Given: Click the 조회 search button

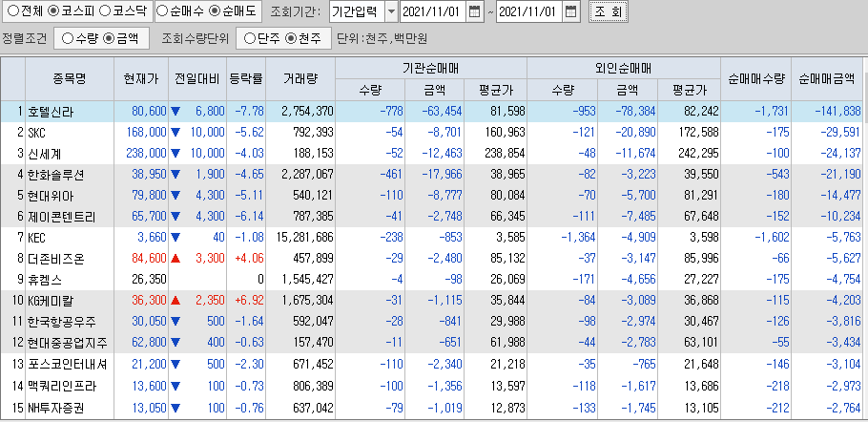Looking at the screenshot, I should (609, 11).
